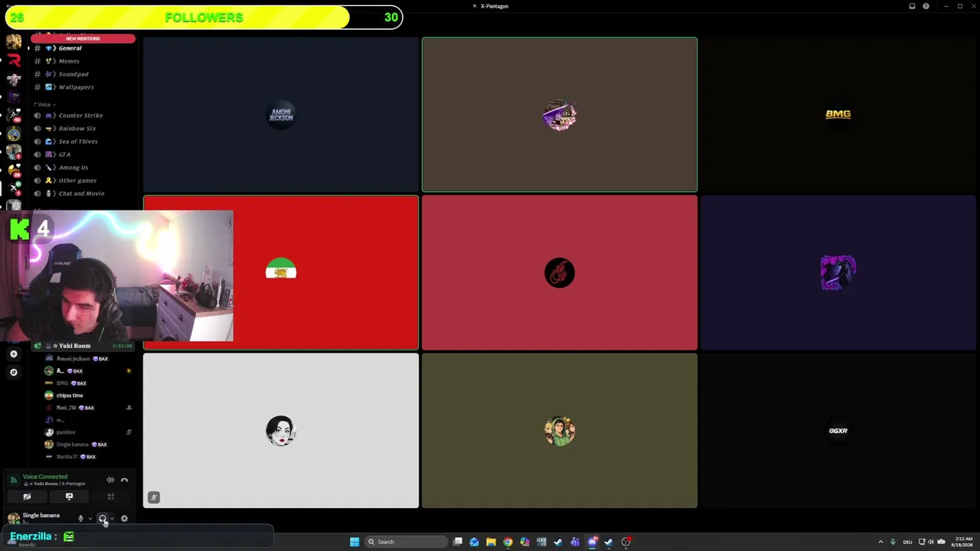Open Google Chrome from taskbar

point(508,542)
